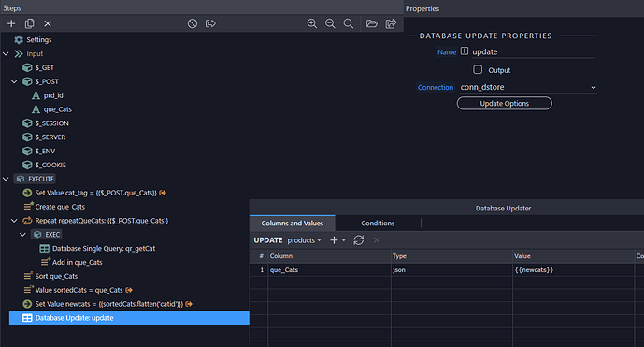Click the delete step X icon
Image resolution: width=644 pixels, height=347 pixels.
pyautogui.click(x=48, y=23)
